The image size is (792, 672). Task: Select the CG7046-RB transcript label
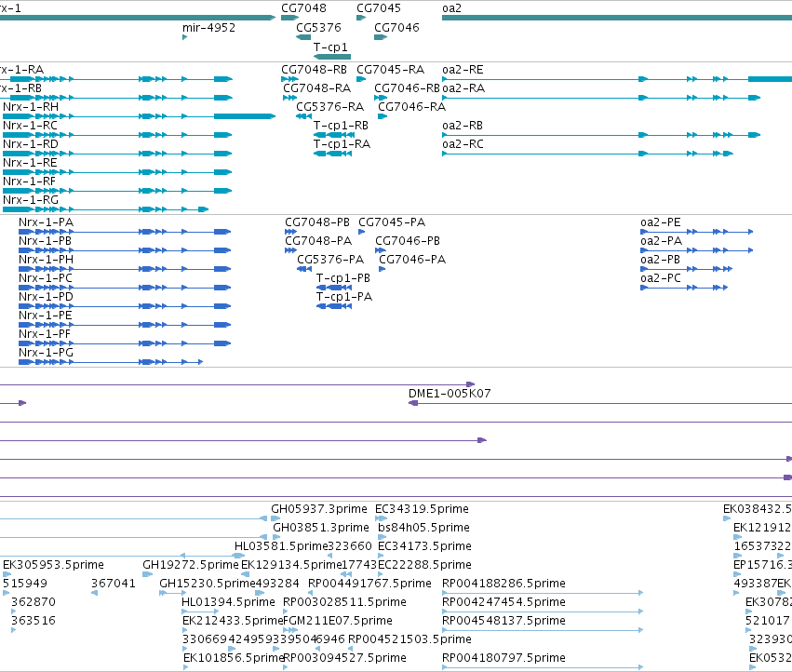[407, 87]
